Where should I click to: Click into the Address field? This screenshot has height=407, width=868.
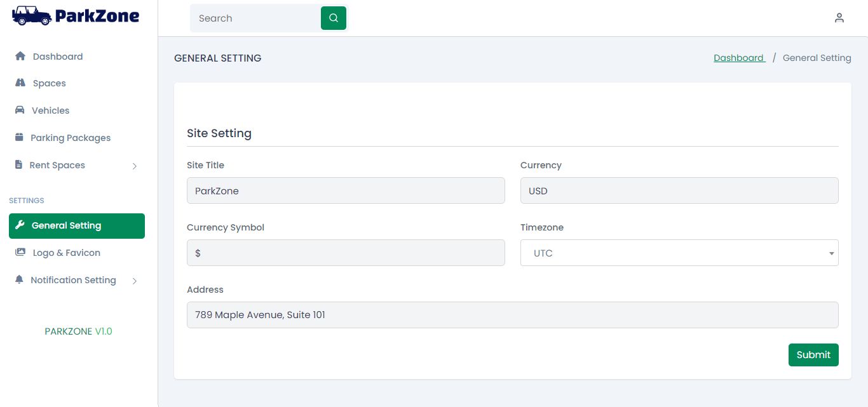[x=512, y=315]
